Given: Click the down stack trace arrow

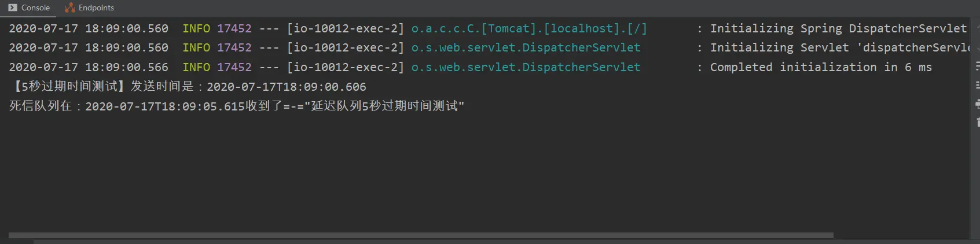Looking at the screenshot, I should (977, 47).
